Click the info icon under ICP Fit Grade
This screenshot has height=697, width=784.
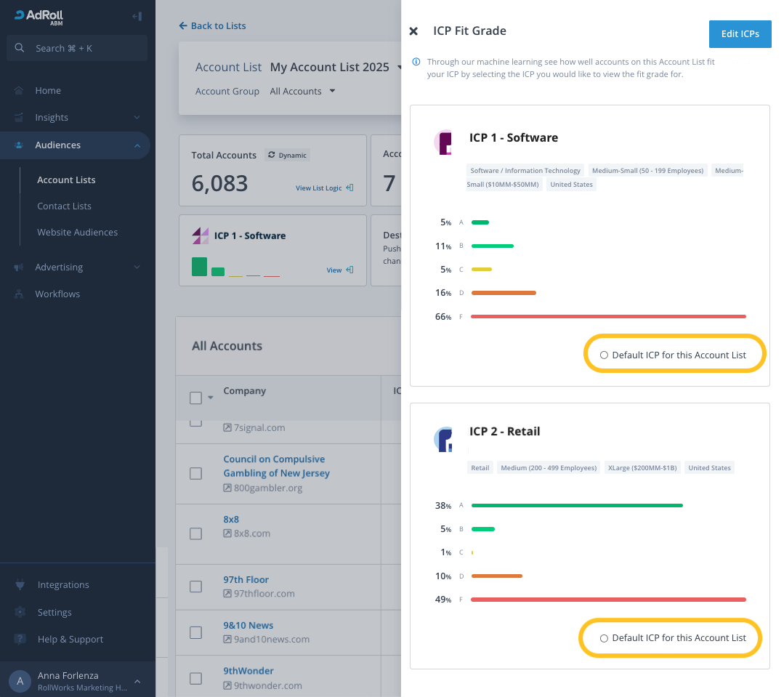click(416, 63)
